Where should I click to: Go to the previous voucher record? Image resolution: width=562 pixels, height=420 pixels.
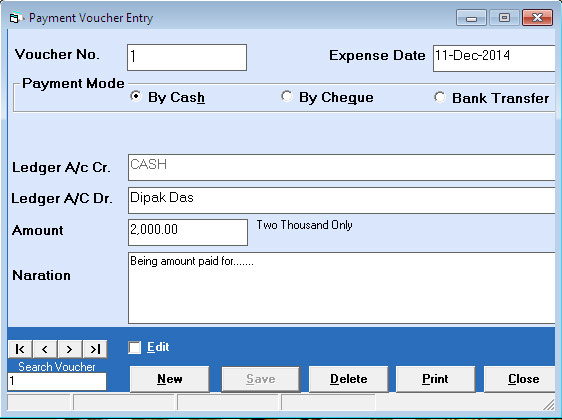tap(45, 349)
